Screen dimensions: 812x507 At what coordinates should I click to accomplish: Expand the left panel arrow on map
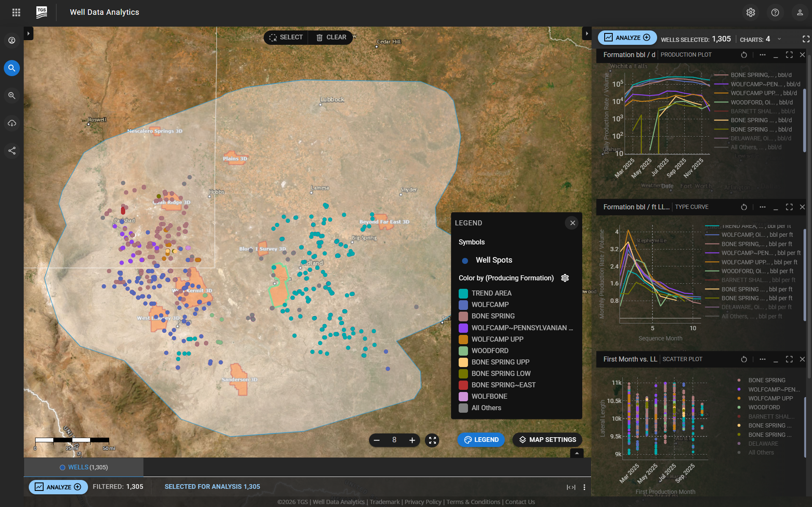point(28,33)
